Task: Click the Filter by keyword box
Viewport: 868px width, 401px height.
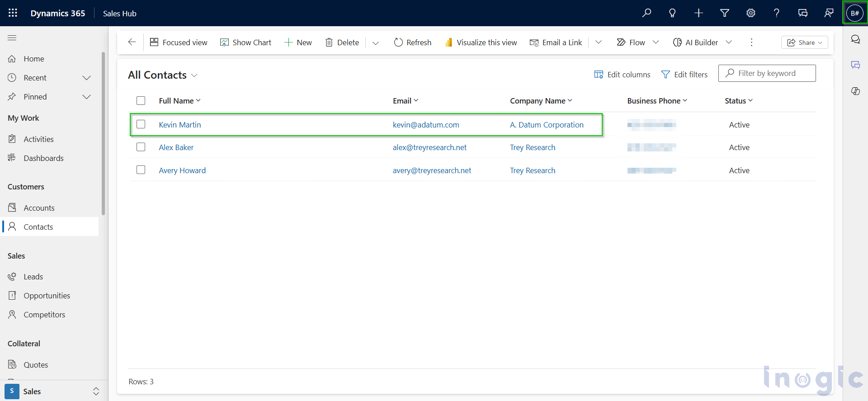Action: point(767,73)
